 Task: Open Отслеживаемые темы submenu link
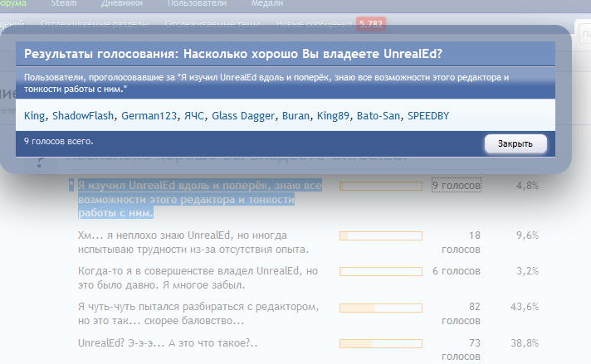click(x=212, y=24)
